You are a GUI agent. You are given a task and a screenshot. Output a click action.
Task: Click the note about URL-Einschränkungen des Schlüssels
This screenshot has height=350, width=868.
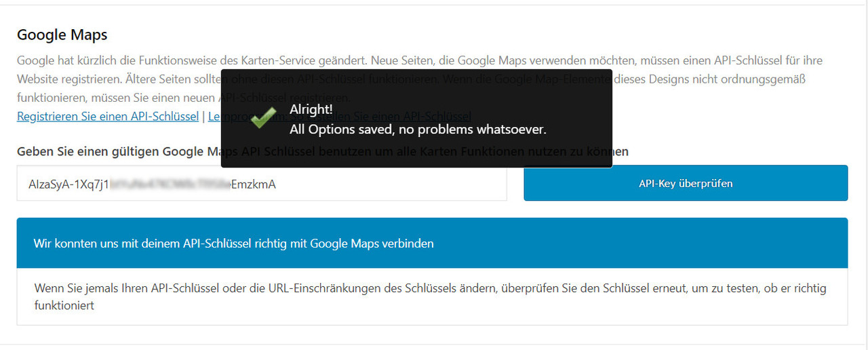[x=430, y=297]
